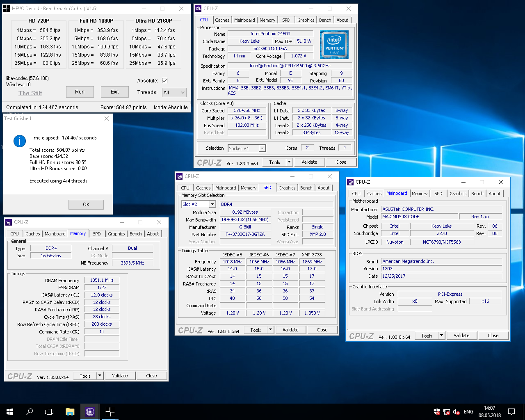This screenshot has width=525, height=420.
Task: Open the Windows Start menu
Action: 10,412
